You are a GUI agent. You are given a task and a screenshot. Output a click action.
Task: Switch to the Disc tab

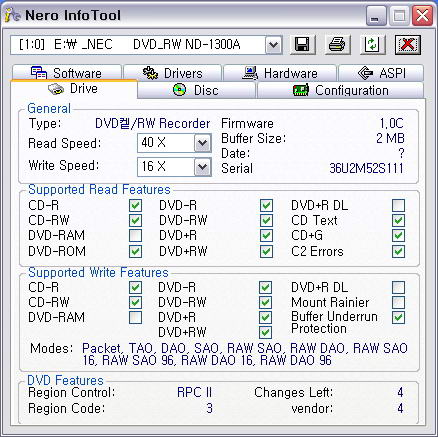196,90
